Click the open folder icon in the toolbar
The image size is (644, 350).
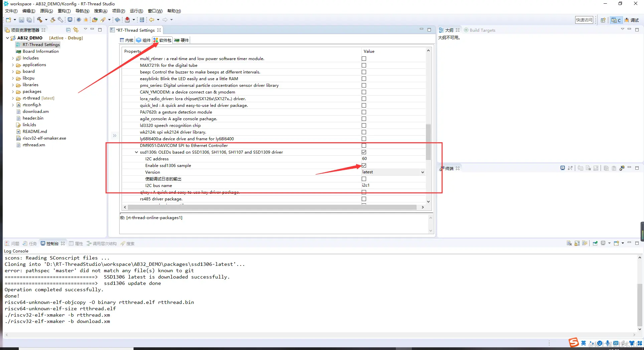(95, 20)
